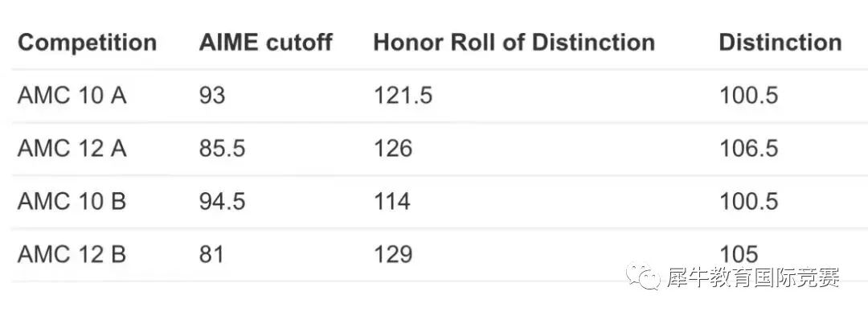Click the AIME cutoff column header
This screenshot has height=316, width=868.
pos(266,42)
